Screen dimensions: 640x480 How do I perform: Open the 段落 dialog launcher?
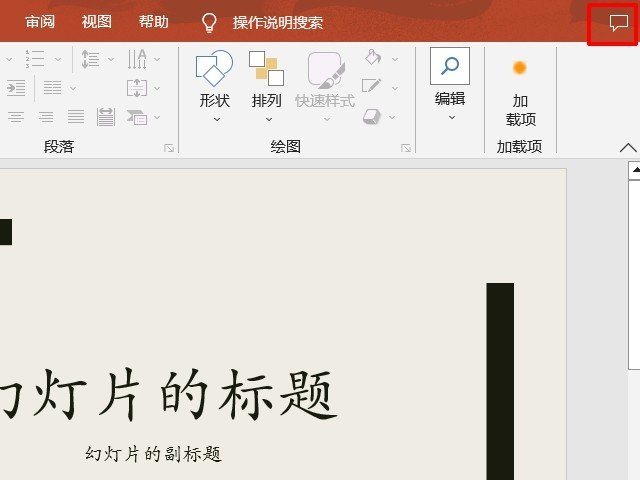[169, 148]
